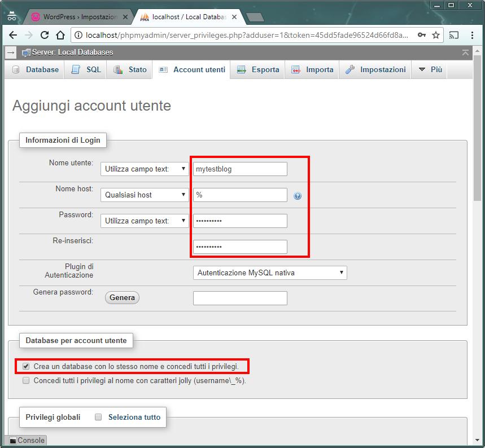This screenshot has width=485, height=448.
Task: Check Concedi tutti i privilegi al nome jolly
Action: click(26, 380)
